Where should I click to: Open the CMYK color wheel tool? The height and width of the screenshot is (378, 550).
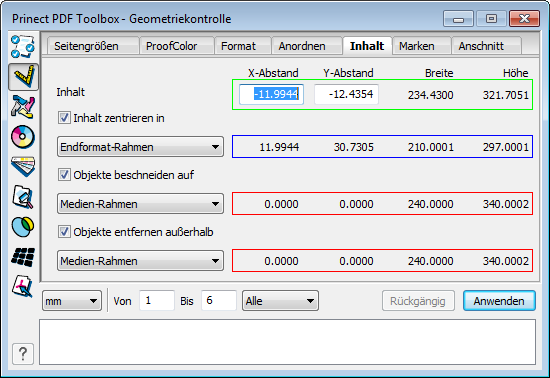pyautogui.click(x=23, y=136)
